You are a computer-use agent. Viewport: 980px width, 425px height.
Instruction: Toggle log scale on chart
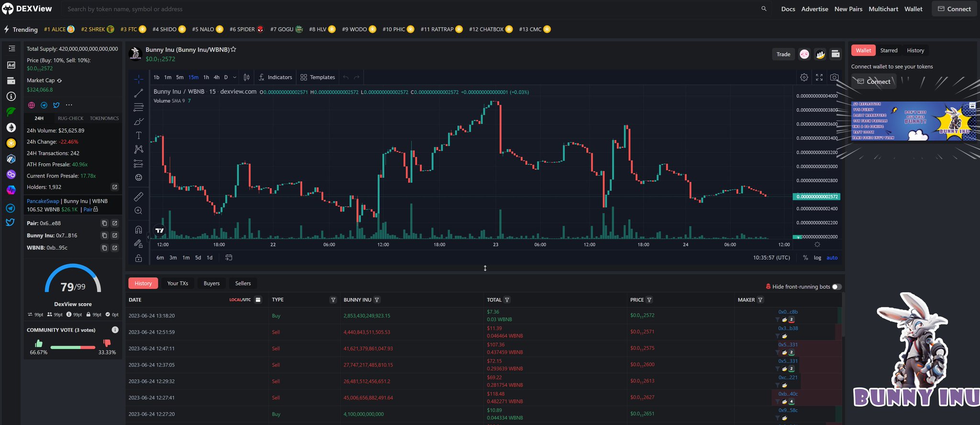pos(817,258)
